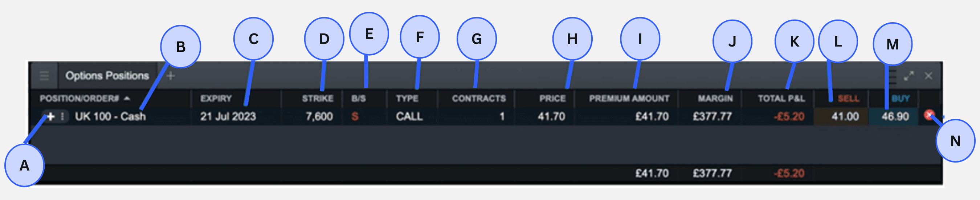This screenshot has height=200, width=980.
Task: Select the UK 100 - Cash instrument name
Action: coord(110,117)
